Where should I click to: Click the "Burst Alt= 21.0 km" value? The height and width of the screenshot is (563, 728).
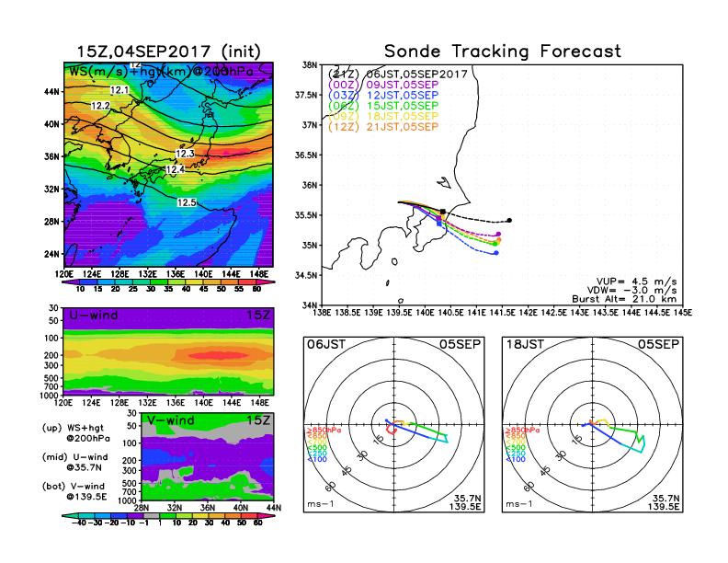pos(624,299)
